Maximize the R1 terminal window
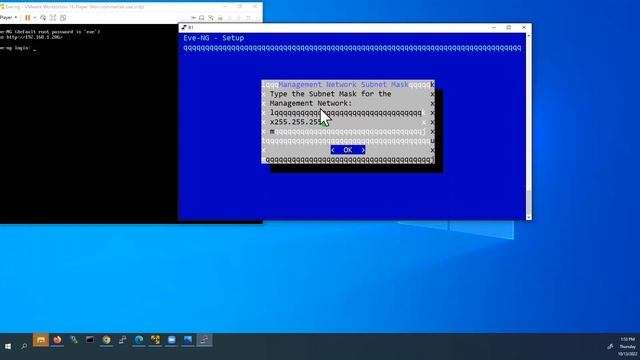The width and height of the screenshot is (640, 360). click(509, 27)
